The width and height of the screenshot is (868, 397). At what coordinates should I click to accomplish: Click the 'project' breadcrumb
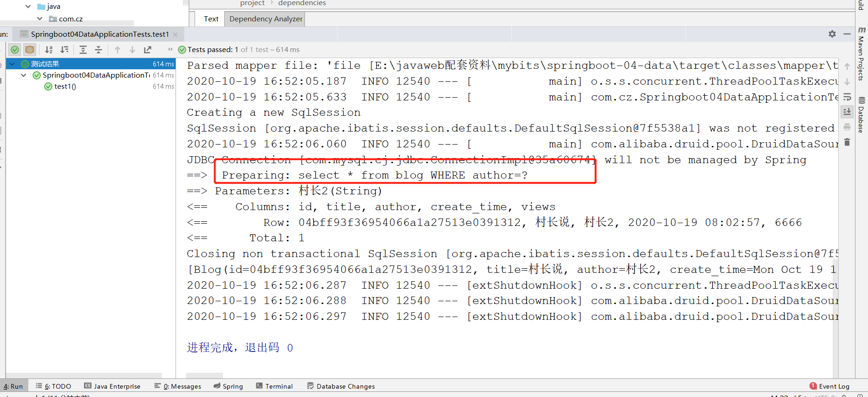(x=252, y=3)
